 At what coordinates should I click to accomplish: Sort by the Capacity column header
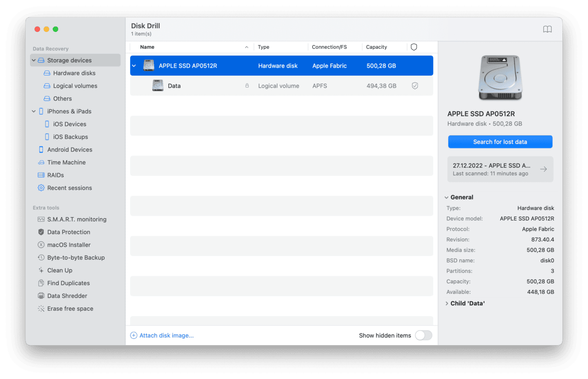click(377, 47)
